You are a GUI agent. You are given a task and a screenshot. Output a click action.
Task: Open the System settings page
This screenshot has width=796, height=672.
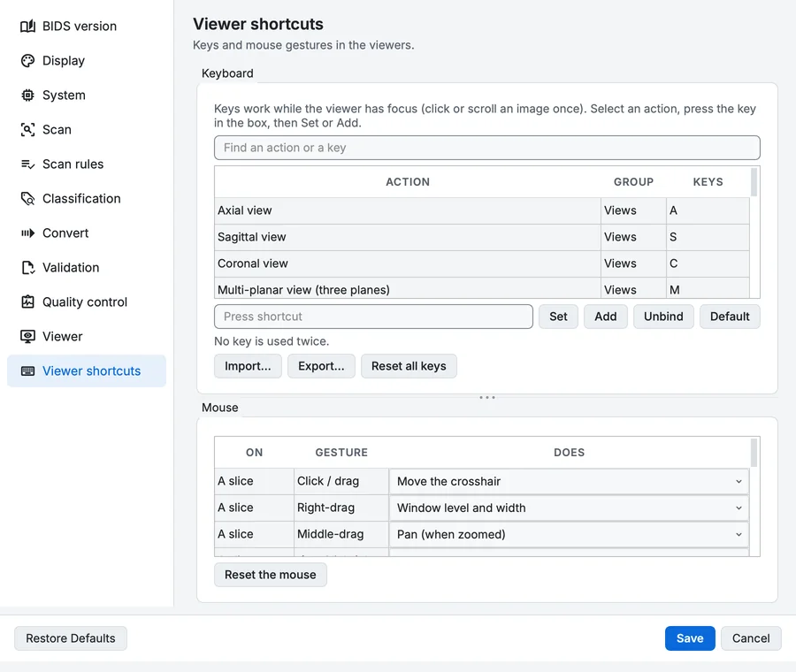(87, 95)
